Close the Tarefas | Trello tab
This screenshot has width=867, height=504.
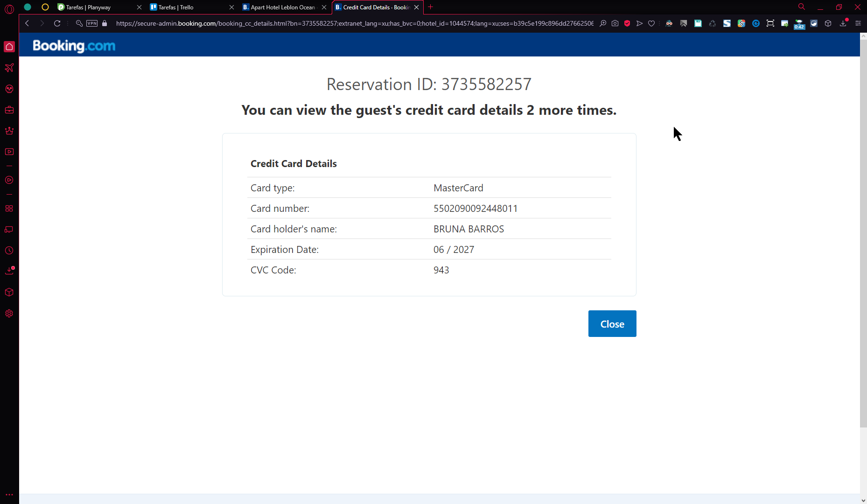click(231, 7)
